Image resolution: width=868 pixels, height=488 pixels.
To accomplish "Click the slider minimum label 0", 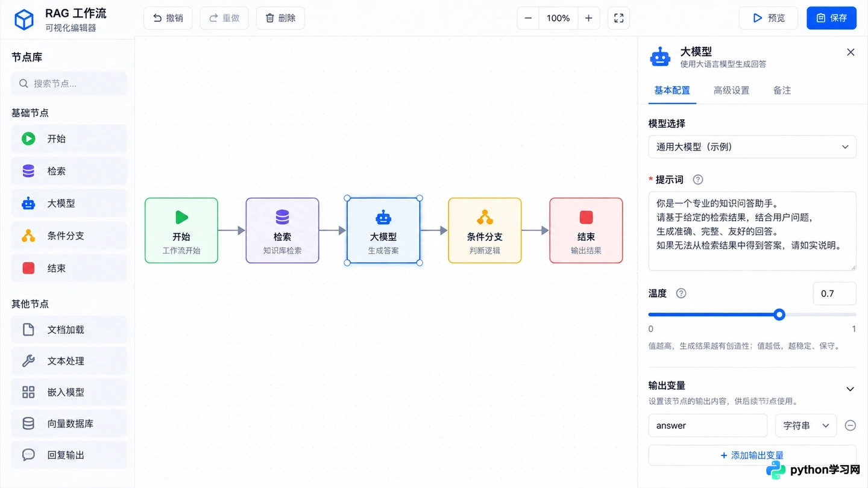I will pyautogui.click(x=651, y=329).
